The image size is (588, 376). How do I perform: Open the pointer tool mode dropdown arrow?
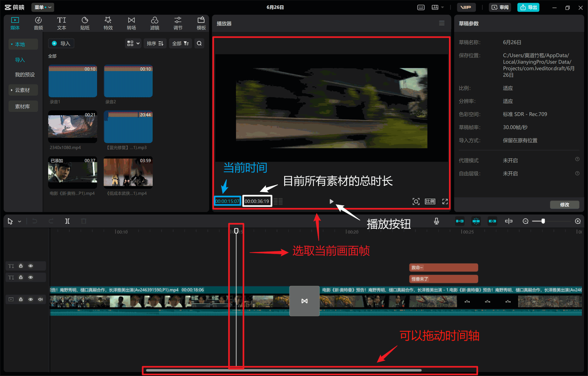click(x=20, y=222)
